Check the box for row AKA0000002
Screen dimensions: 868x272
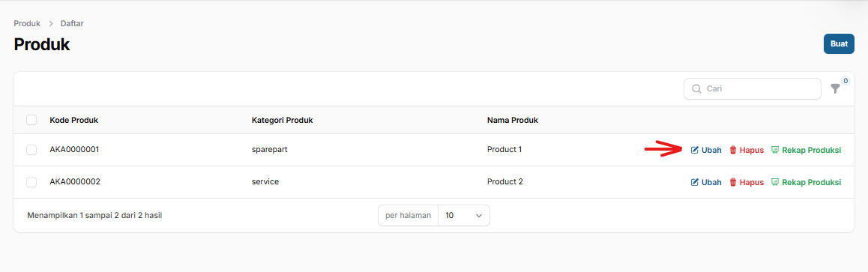31,182
